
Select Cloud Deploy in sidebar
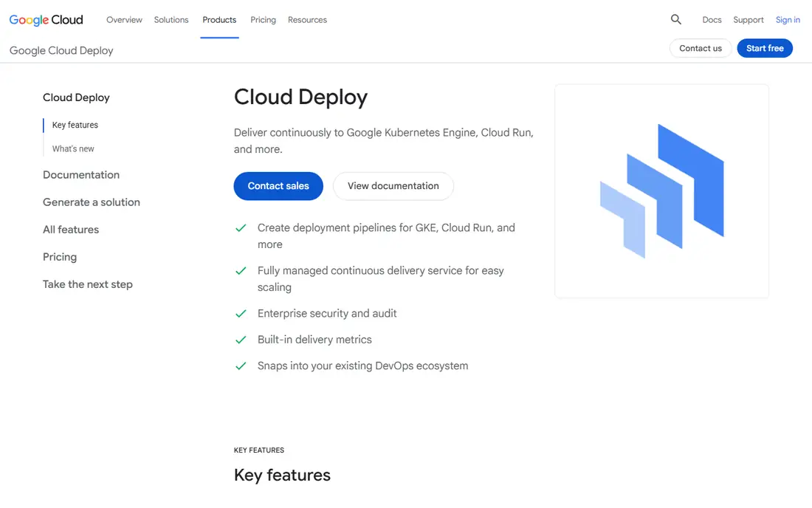tap(76, 97)
